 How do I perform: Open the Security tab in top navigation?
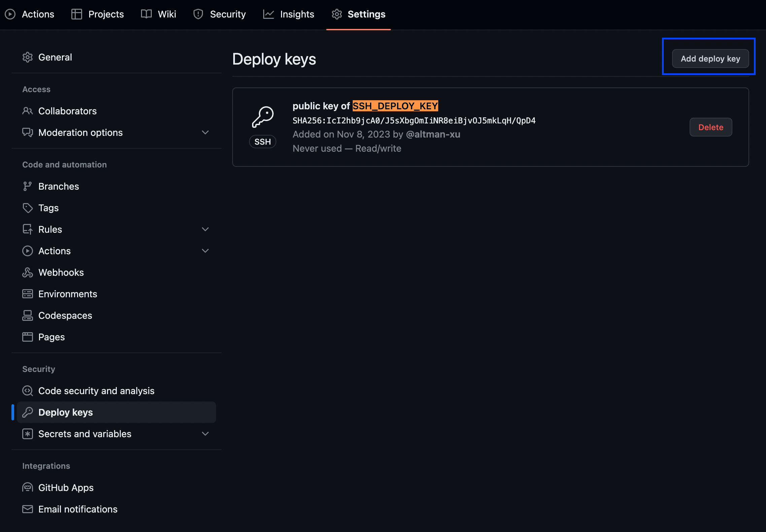(219, 14)
